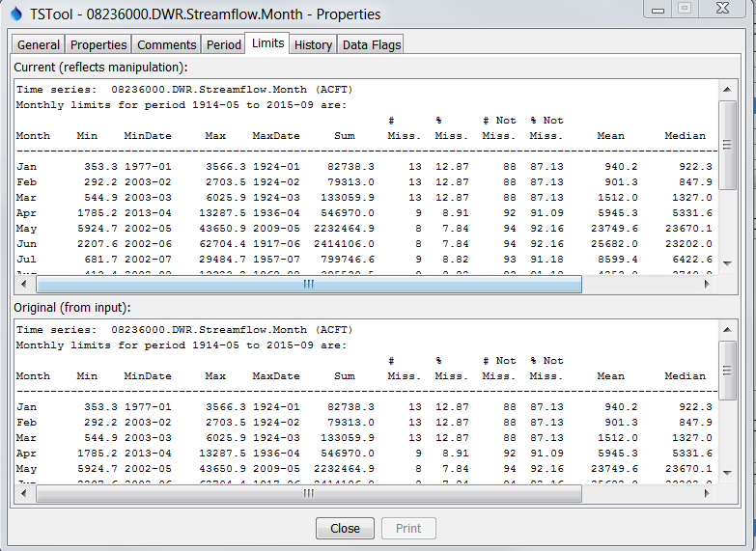Click the May max value 43650.9 in Original panel
The height and width of the screenshot is (551, 756).
[x=222, y=469]
